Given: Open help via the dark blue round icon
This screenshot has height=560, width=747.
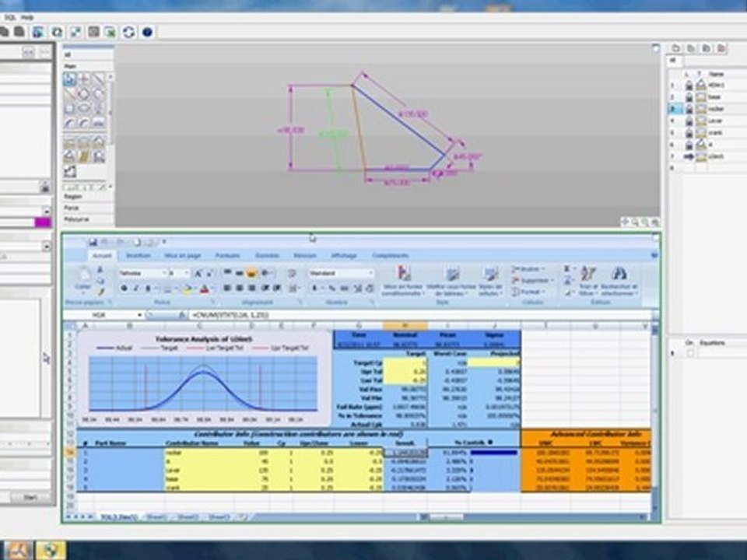Looking at the screenshot, I should (147, 32).
